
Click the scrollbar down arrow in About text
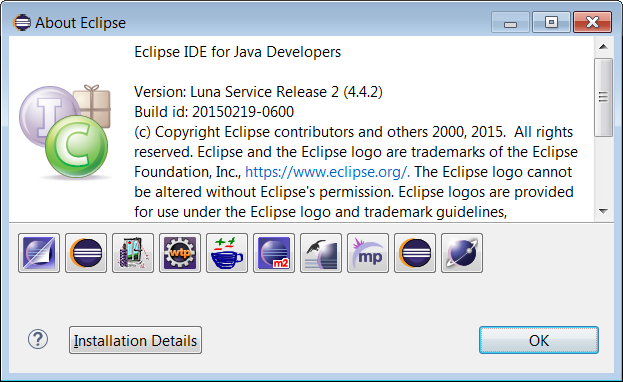point(603,211)
